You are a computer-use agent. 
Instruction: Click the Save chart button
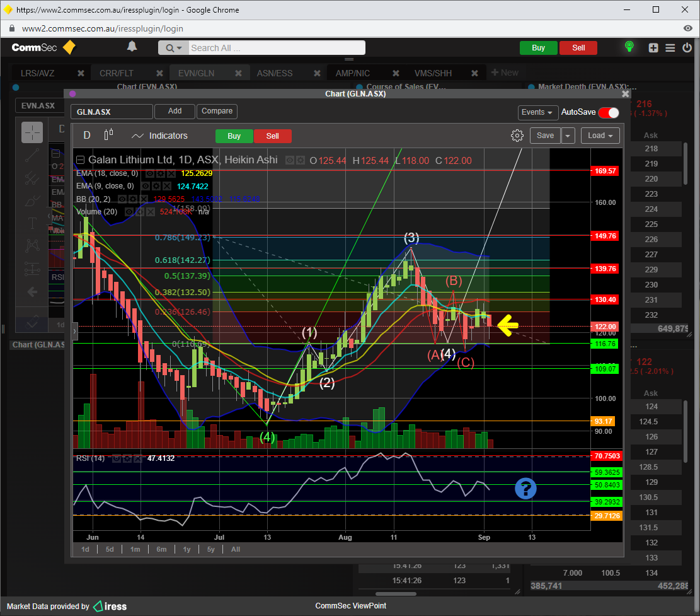pos(545,136)
